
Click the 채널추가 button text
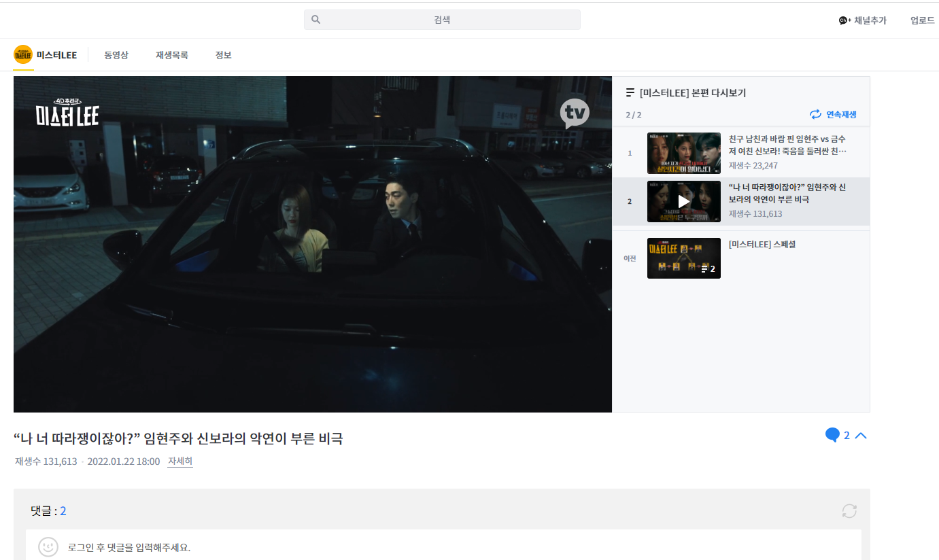point(870,20)
